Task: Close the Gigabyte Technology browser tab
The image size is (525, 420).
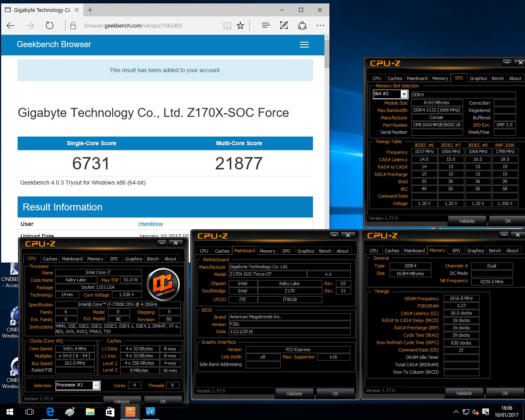Action: click(77, 10)
